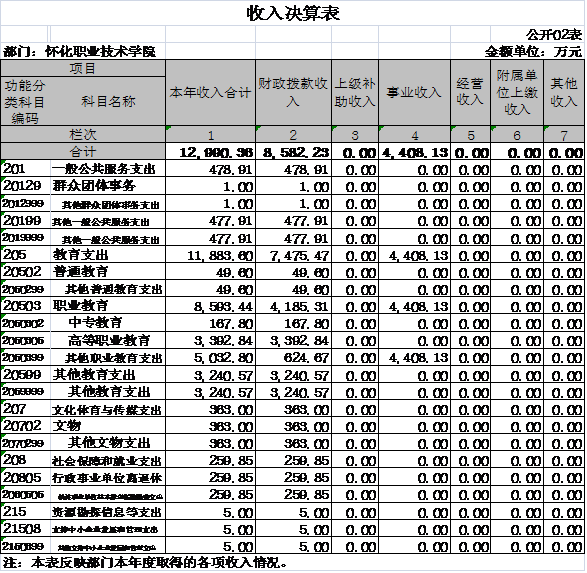Click the 事业收入 column header
Screen dimensions: 587x573
(x=414, y=92)
